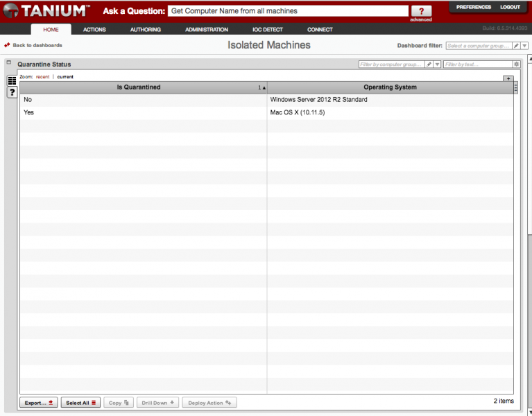The height and width of the screenshot is (416, 532).
Task: Click the plus button above the table
Action: tap(508, 78)
